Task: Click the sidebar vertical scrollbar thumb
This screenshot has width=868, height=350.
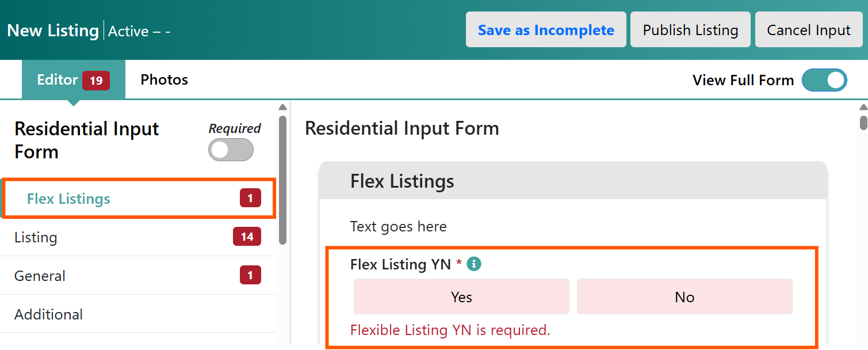Action: tap(282, 180)
